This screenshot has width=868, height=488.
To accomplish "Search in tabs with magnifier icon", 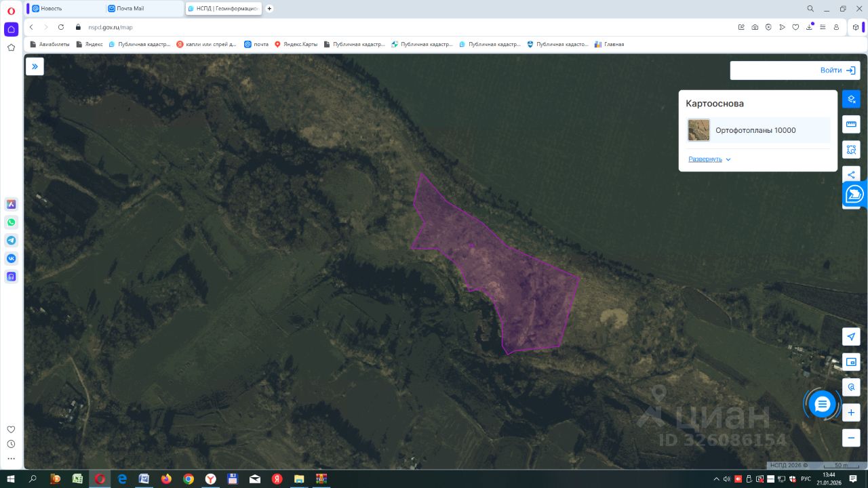I will click(810, 9).
